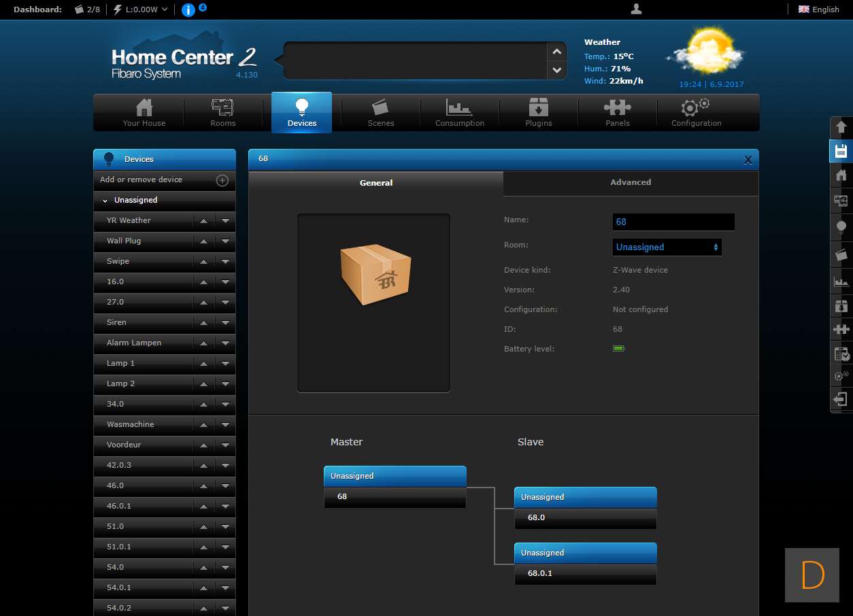The width and height of the screenshot is (853, 616).
Task: Click the Name input field
Action: [673, 222]
